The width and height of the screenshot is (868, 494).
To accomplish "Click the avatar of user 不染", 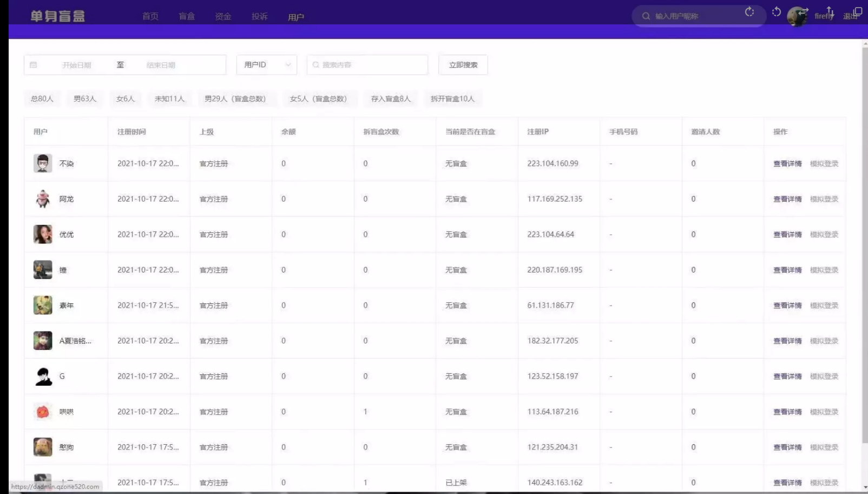I will pos(43,163).
